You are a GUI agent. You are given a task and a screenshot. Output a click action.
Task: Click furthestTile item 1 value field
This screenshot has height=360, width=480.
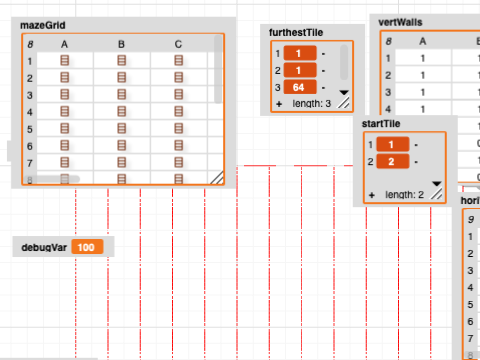coord(300,53)
